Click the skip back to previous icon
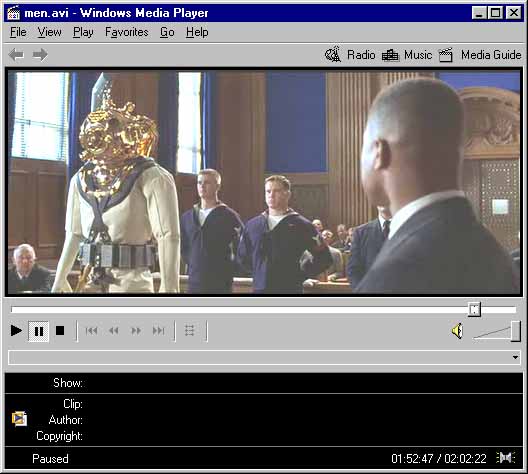 [91, 331]
